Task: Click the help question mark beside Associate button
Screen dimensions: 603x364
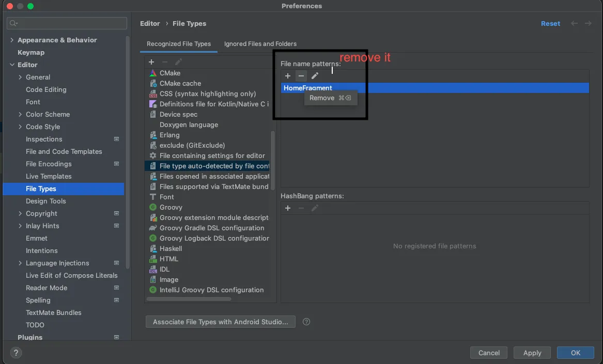Action: tap(306, 322)
